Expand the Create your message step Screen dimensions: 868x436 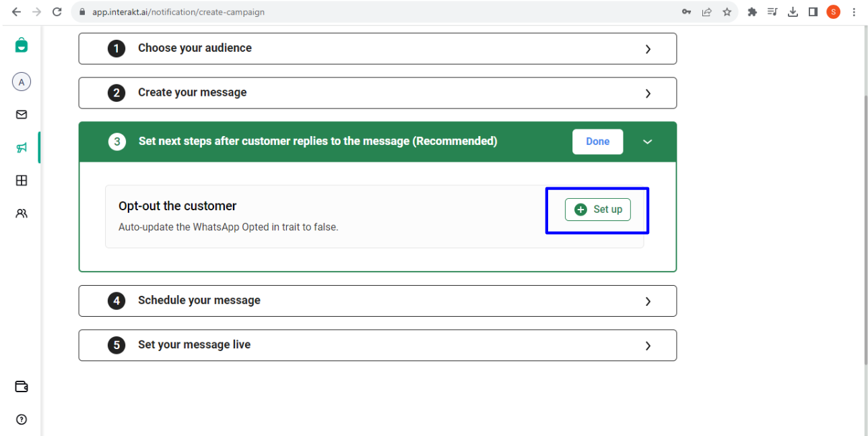[378, 93]
